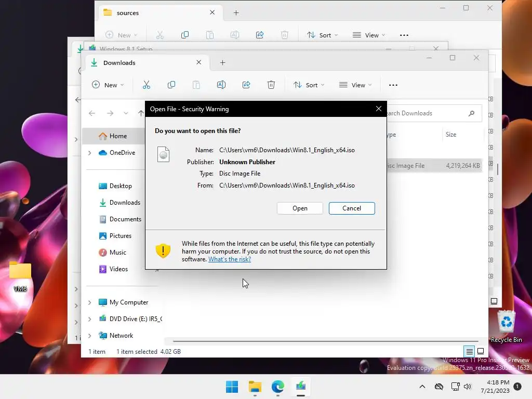This screenshot has width=532, height=399.
Task: Open the Windows Start menu
Action: pos(232,387)
